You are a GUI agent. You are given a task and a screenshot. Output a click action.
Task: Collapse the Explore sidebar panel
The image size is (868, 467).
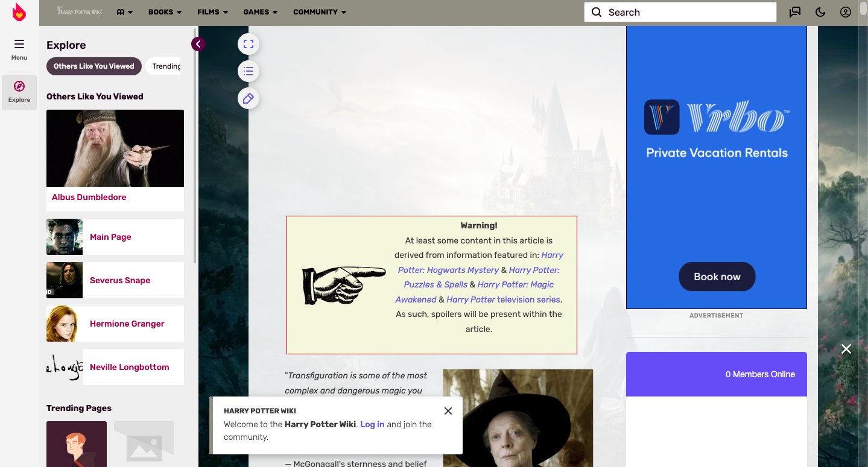tap(198, 44)
